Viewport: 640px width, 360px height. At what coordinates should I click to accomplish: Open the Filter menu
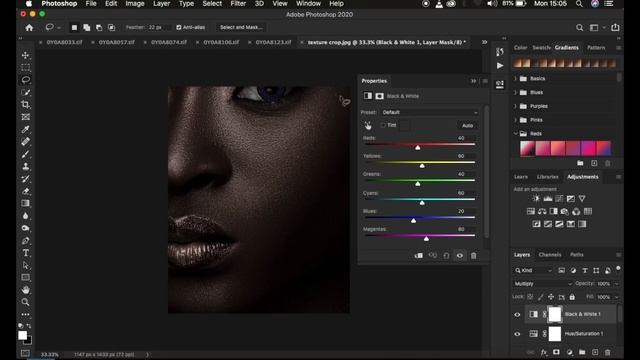coord(238,4)
